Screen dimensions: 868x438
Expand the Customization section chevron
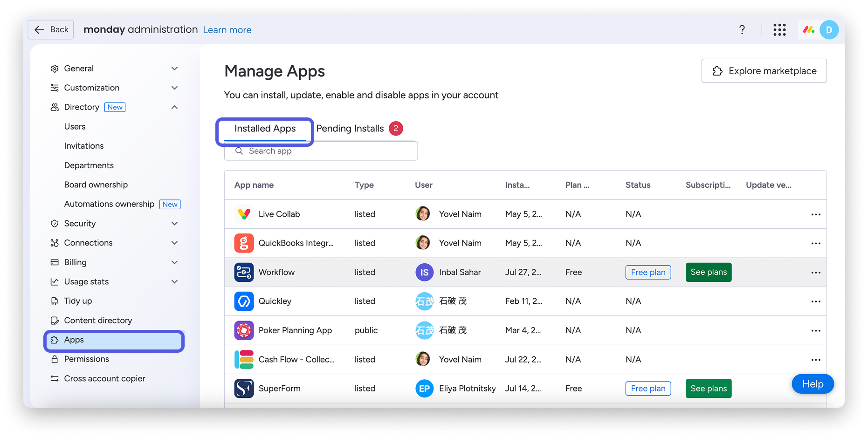tap(174, 88)
